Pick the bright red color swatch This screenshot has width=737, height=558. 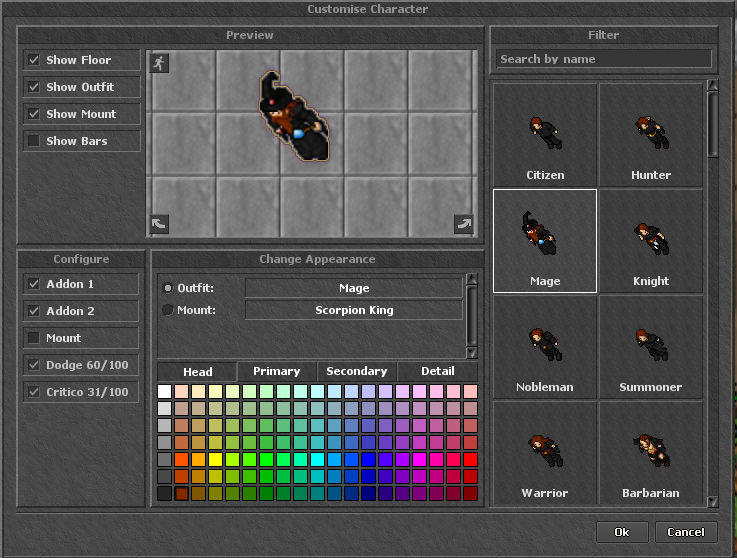pyautogui.click(x=470, y=459)
